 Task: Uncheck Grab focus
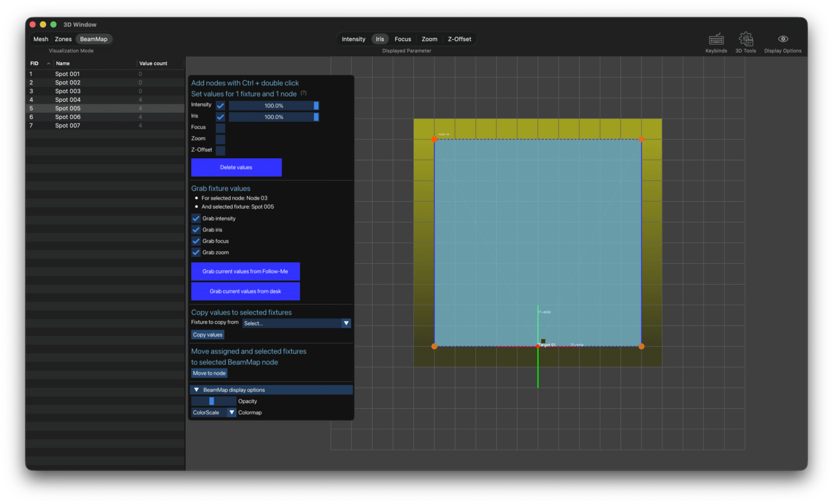(196, 241)
